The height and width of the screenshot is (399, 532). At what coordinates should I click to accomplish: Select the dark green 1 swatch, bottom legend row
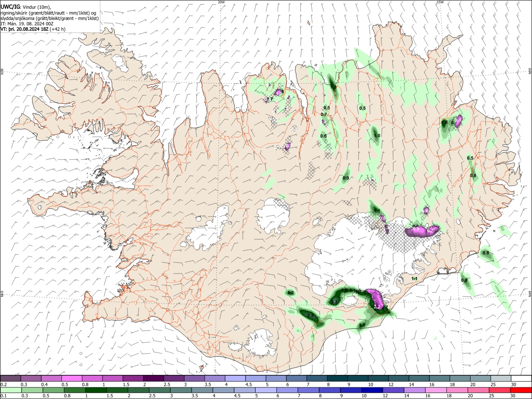click(x=96, y=390)
